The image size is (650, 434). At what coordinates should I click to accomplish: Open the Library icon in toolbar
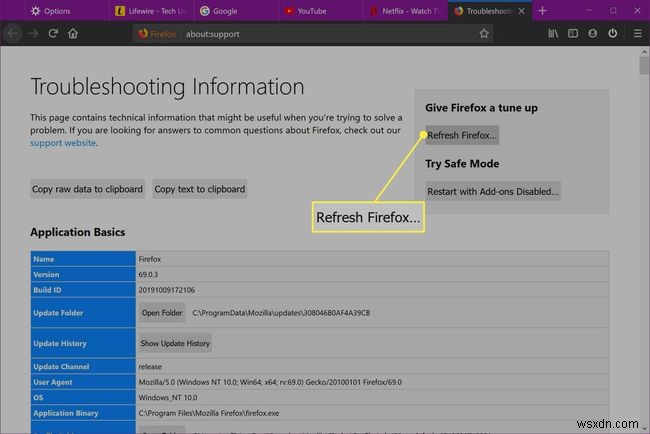[x=553, y=34]
